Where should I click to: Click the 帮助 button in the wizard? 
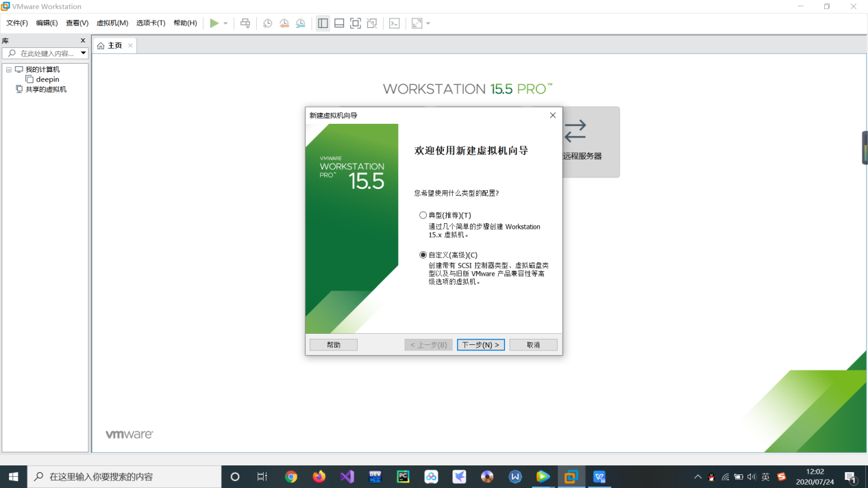tap(334, 345)
